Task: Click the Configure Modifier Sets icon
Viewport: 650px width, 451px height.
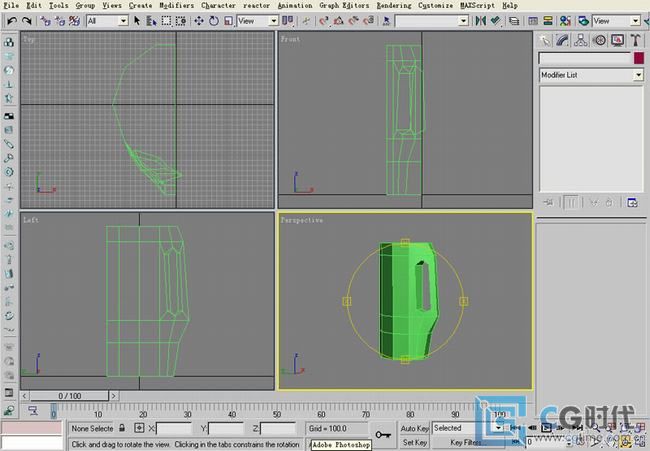Action: [x=632, y=203]
